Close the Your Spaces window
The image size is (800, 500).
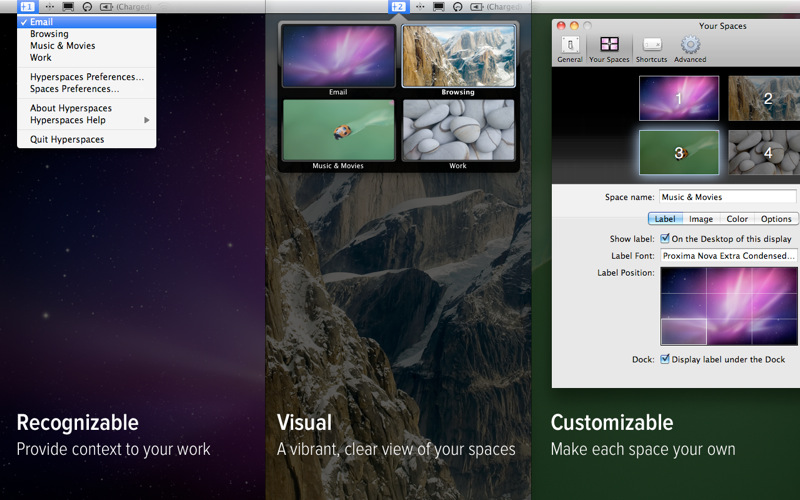(x=561, y=26)
